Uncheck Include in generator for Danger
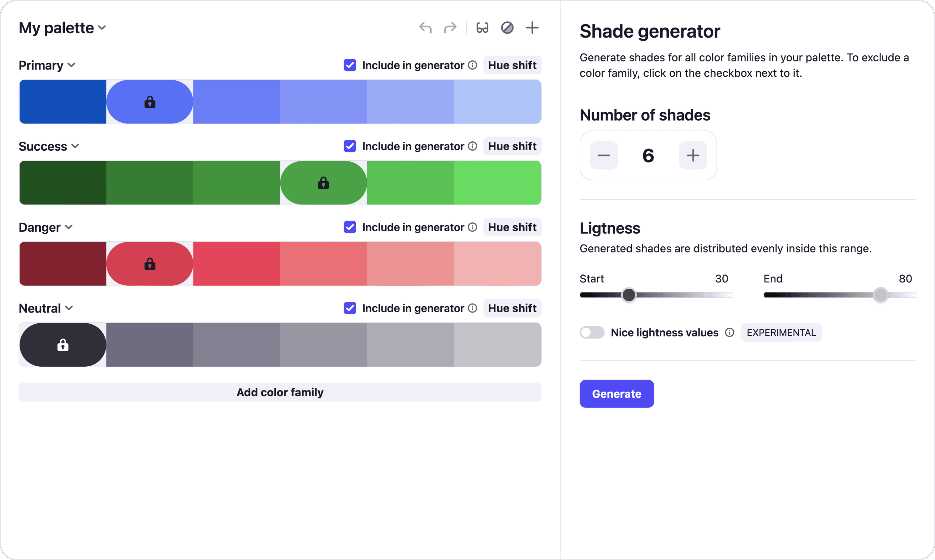The width and height of the screenshot is (935, 560). [349, 227]
